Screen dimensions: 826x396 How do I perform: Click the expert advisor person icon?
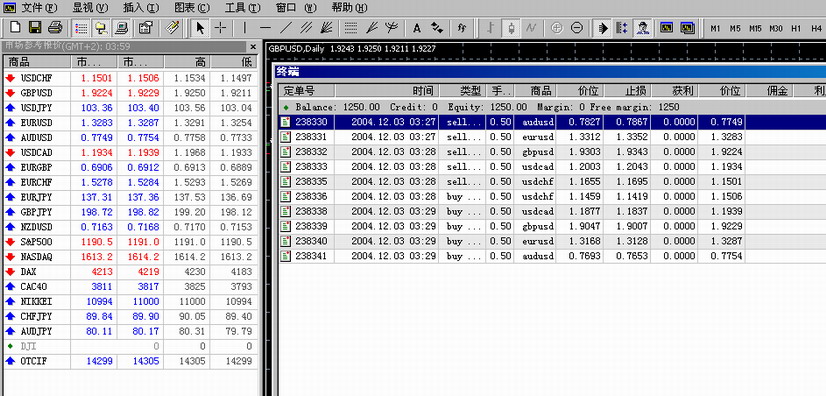pyautogui.click(x=642, y=28)
